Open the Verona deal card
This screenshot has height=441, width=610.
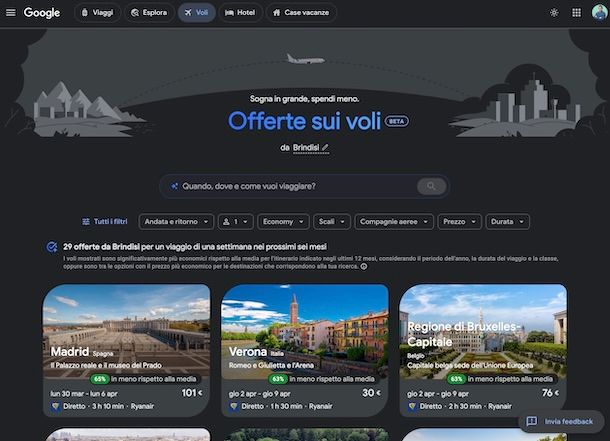(305, 350)
